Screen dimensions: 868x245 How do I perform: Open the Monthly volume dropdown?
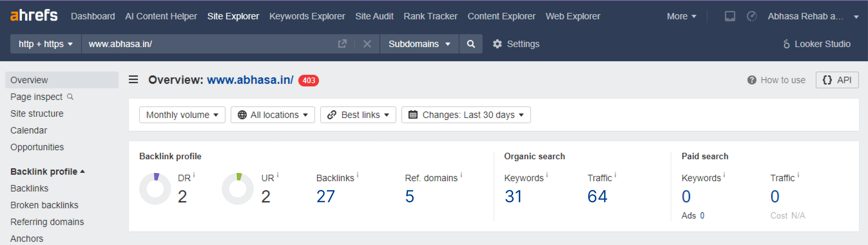pyautogui.click(x=182, y=115)
